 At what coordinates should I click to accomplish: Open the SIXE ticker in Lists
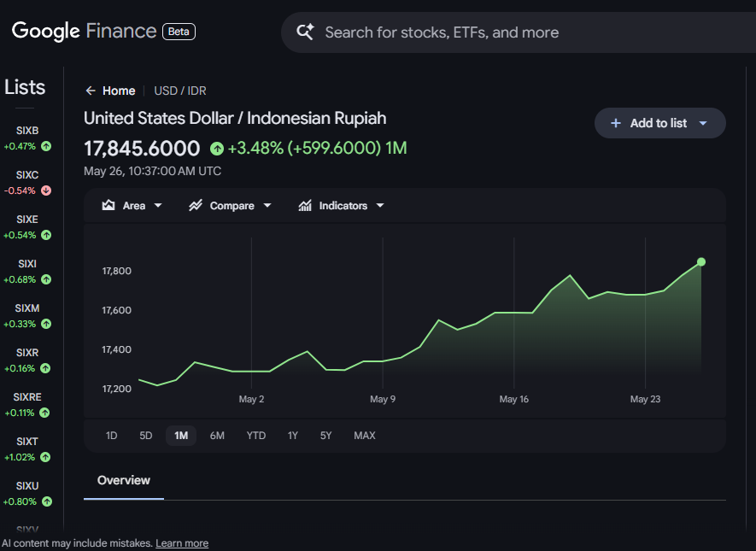pos(27,220)
